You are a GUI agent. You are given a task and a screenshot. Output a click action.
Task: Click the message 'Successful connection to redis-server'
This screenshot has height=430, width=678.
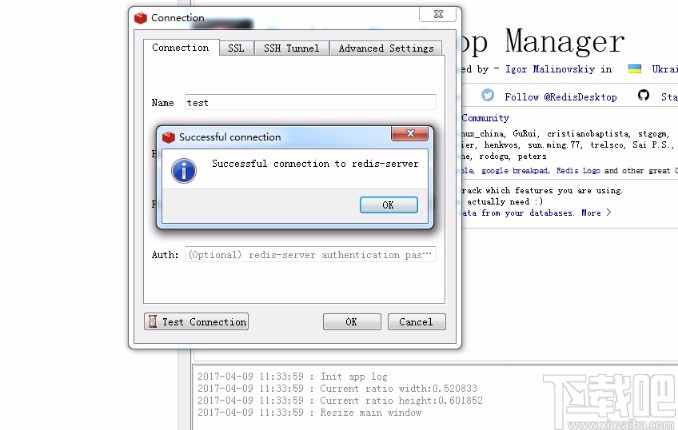coord(315,164)
